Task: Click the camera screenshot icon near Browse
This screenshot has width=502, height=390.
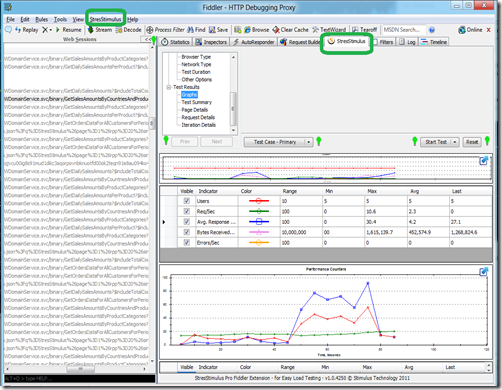Action: pos(238,30)
